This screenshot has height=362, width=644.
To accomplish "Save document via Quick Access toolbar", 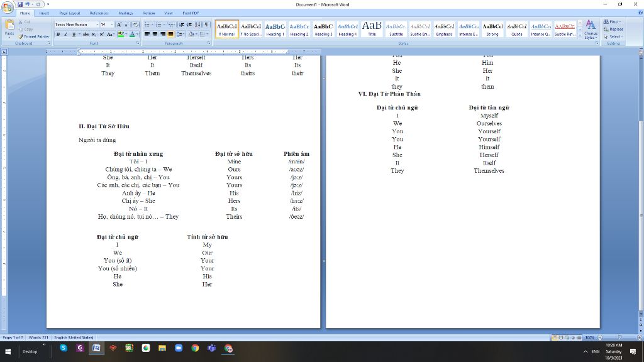I will point(19,4).
